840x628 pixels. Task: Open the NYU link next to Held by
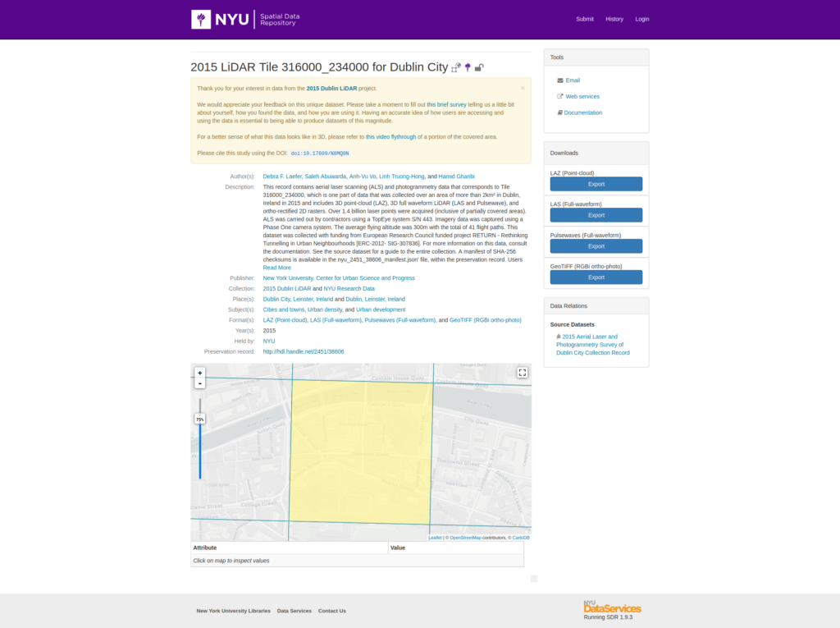pyautogui.click(x=269, y=341)
